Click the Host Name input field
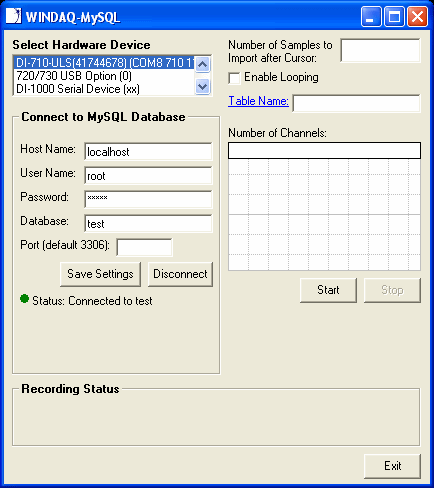This screenshot has width=434, height=488. click(x=148, y=152)
